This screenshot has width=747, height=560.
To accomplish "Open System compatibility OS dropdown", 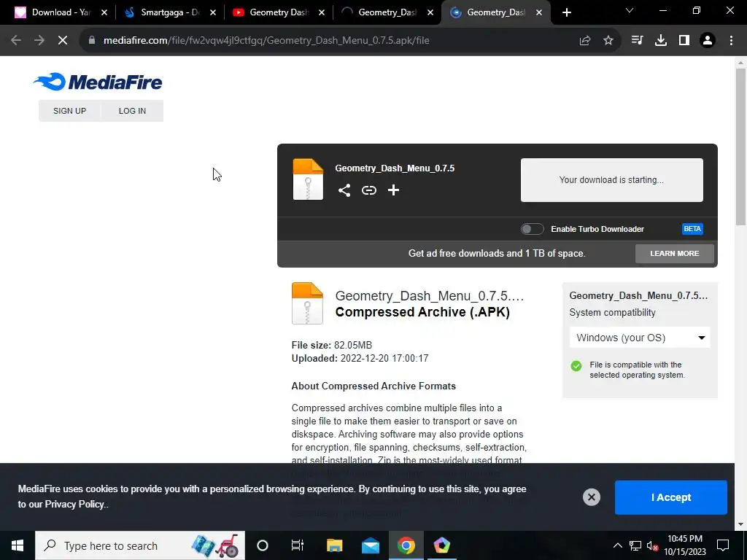I will point(640,338).
